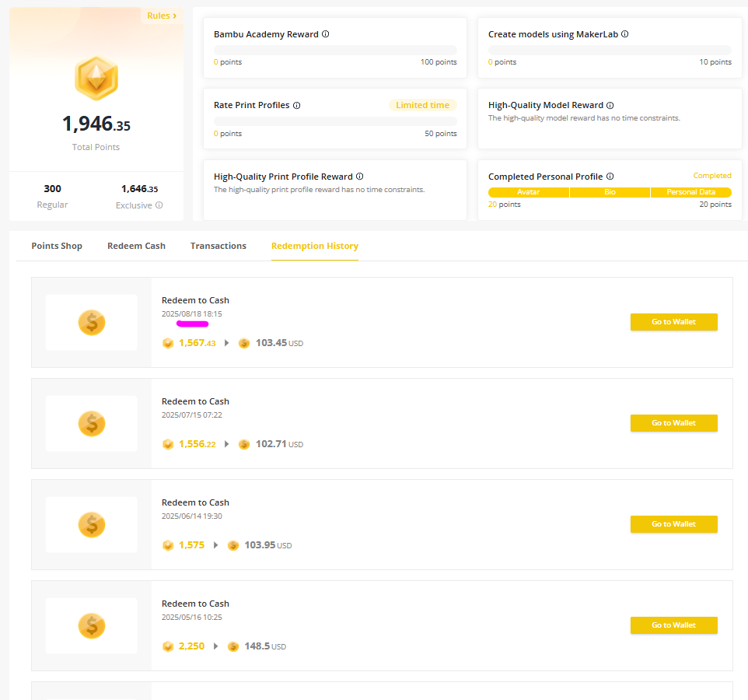748x700 pixels.
Task: Click info icon next to Bambu Academy Reward
Action: [325, 34]
